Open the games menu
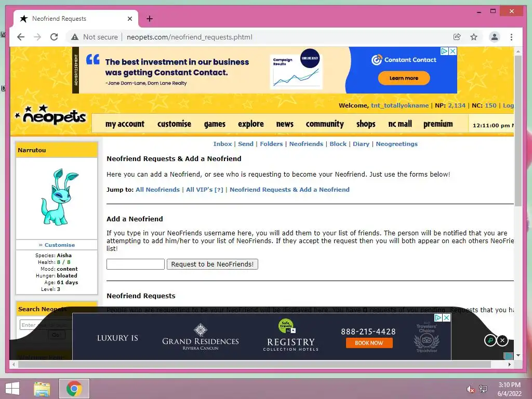This screenshot has height=399, width=532. [215, 124]
